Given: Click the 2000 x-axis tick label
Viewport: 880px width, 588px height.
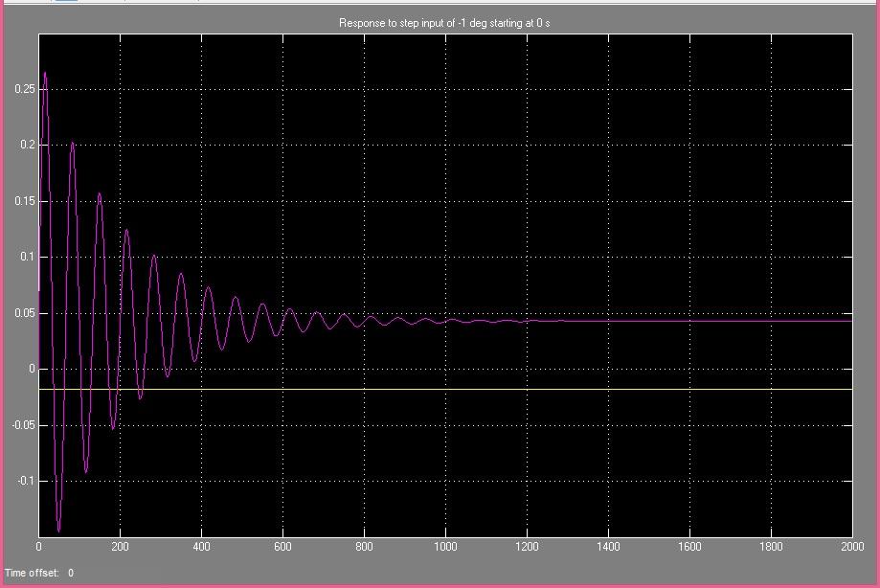Looking at the screenshot, I should pyautogui.click(x=850, y=547).
